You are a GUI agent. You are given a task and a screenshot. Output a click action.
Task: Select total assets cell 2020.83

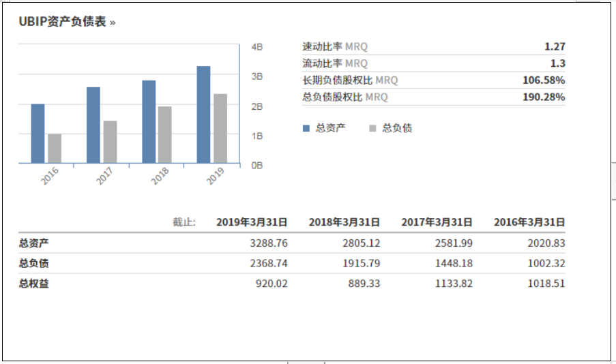click(x=546, y=243)
